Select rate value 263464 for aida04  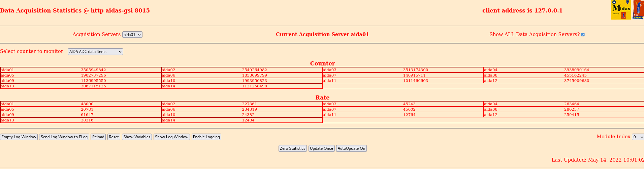pos(572,104)
